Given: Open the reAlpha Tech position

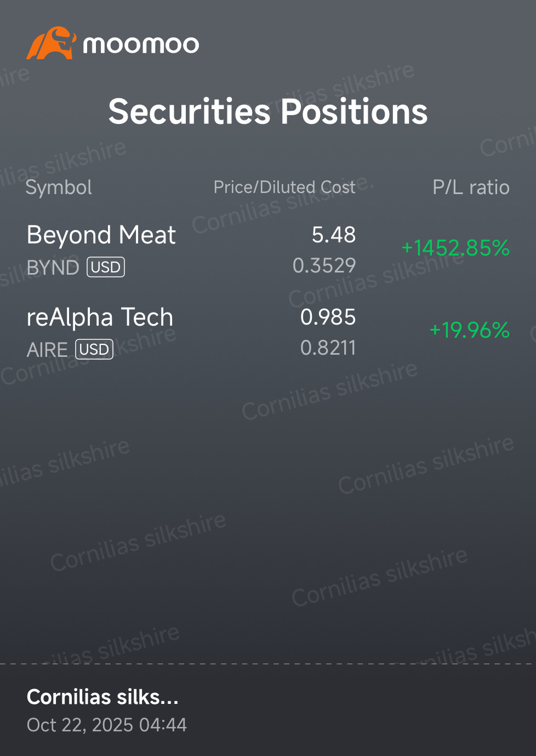Looking at the screenshot, I should pos(268,332).
